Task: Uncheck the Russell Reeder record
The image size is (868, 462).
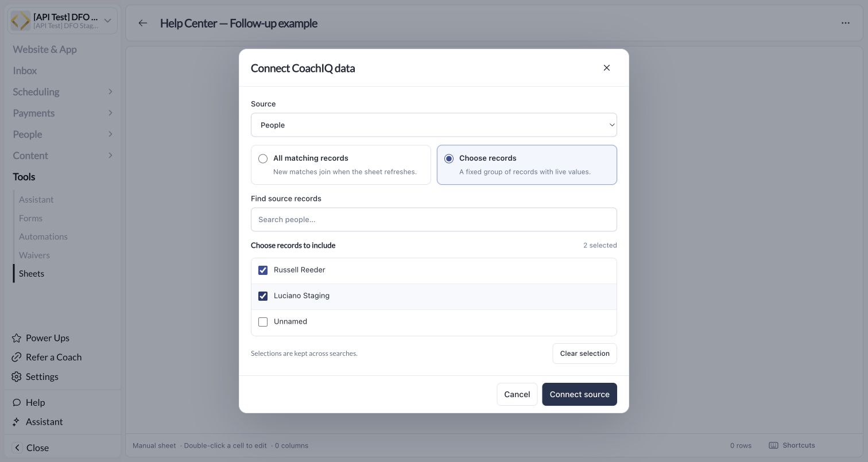Action: click(263, 270)
